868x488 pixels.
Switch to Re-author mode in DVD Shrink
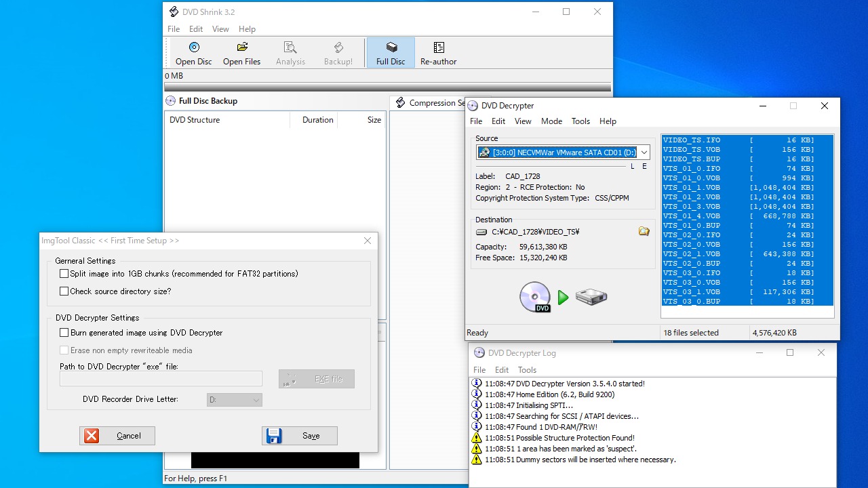click(439, 53)
